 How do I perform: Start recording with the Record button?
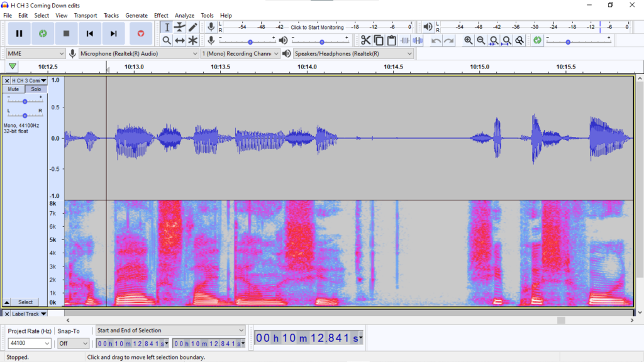click(x=141, y=33)
